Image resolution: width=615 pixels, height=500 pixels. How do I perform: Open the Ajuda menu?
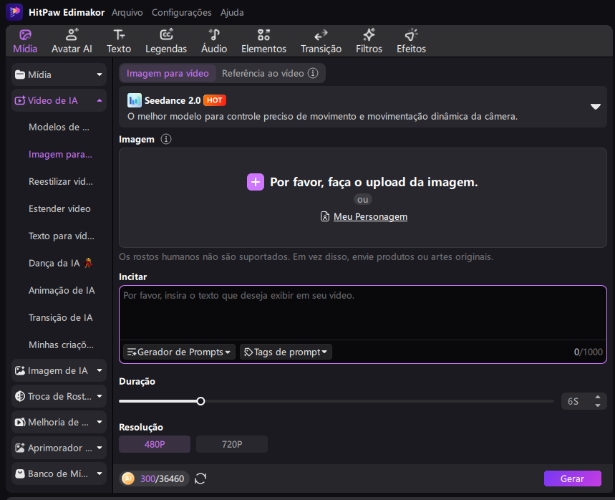coord(232,13)
